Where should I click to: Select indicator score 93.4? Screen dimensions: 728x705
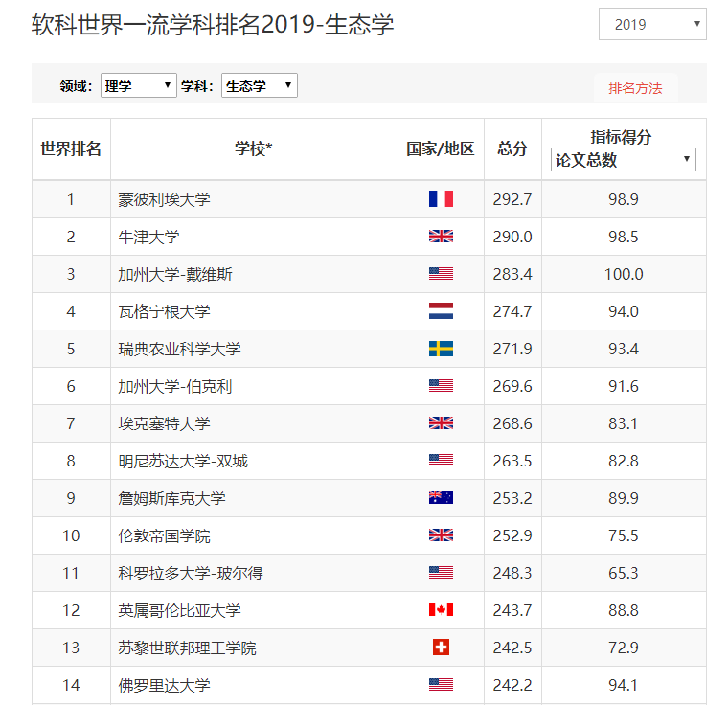pyautogui.click(x=624, y=349)
